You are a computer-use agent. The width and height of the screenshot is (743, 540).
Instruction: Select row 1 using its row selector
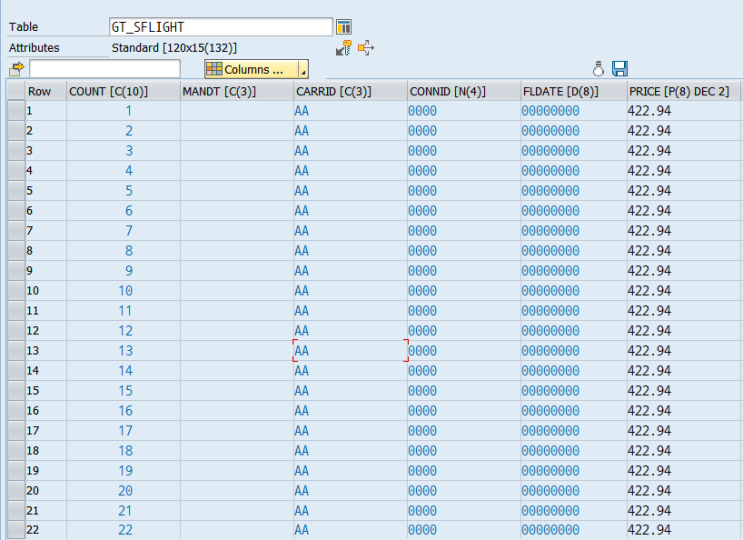pos(16,111)
